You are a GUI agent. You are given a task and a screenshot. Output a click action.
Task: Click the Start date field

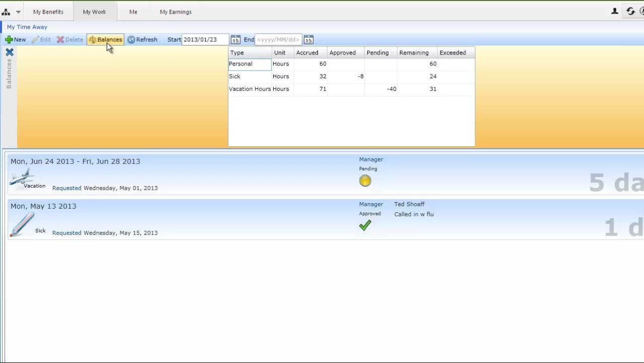click(205, 39)
